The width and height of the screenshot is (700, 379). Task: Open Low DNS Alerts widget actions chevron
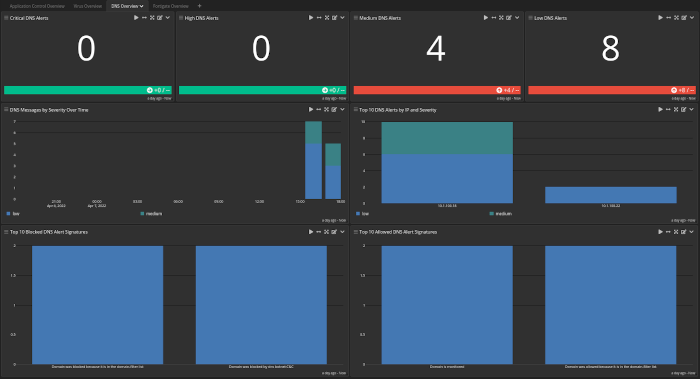[x=692, y=18]
